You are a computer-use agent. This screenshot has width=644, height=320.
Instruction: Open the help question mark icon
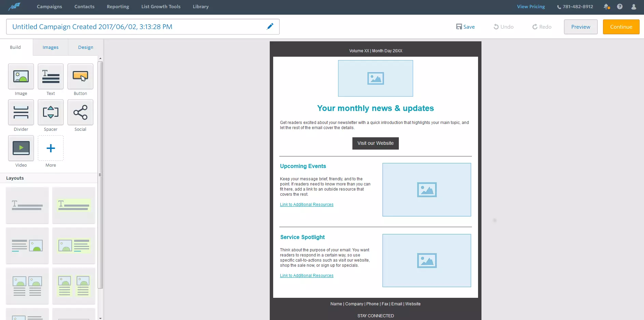(x=620, y=6)
